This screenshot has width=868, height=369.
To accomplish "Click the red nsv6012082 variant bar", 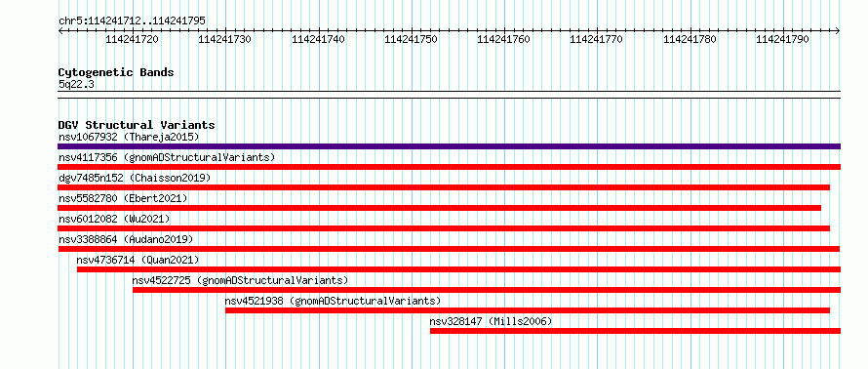I will click(444, 228).
